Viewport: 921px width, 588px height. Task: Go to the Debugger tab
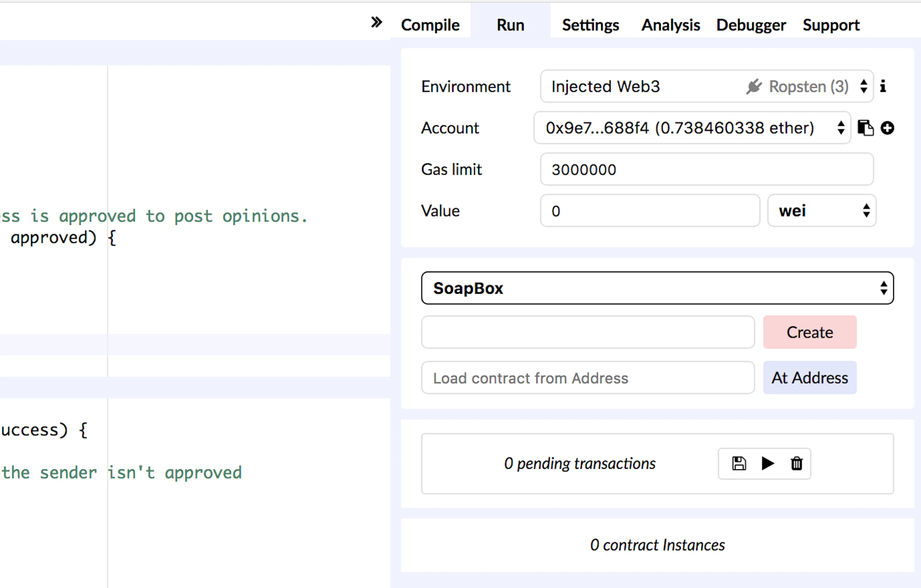pyautogui.click(x=751, y=25)
